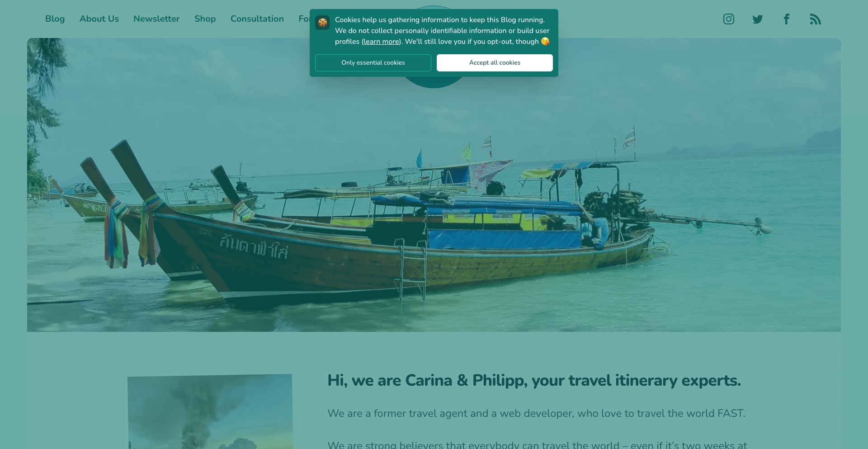Viewport: 868px width, 449px height.
Task: Open the Newsletter page
Action: tap(156, 19)
